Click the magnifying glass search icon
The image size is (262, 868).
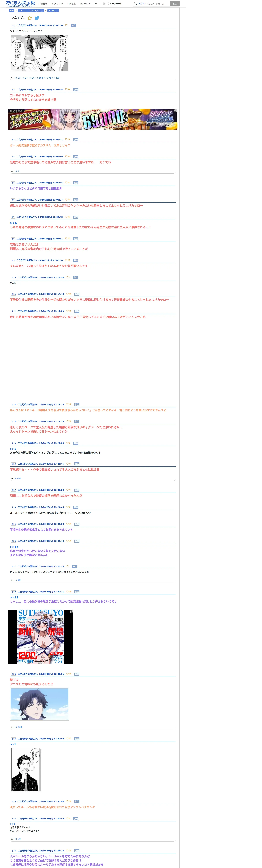[x=135, y=4]
